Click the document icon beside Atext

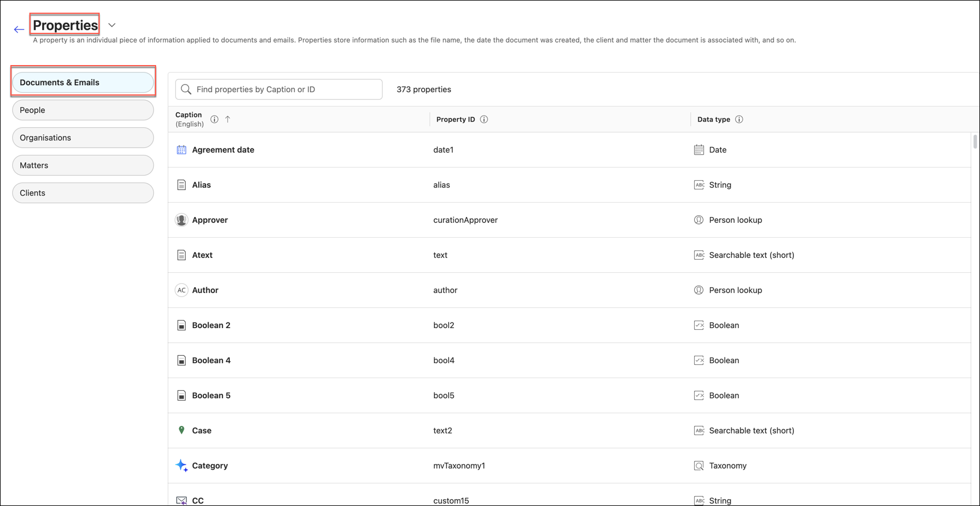[x=181, y=255]
